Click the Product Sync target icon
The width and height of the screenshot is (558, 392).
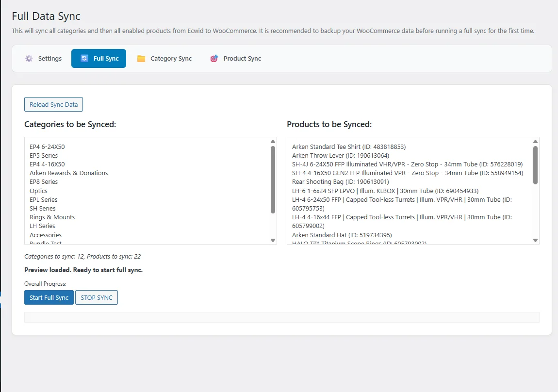[214, 58]
